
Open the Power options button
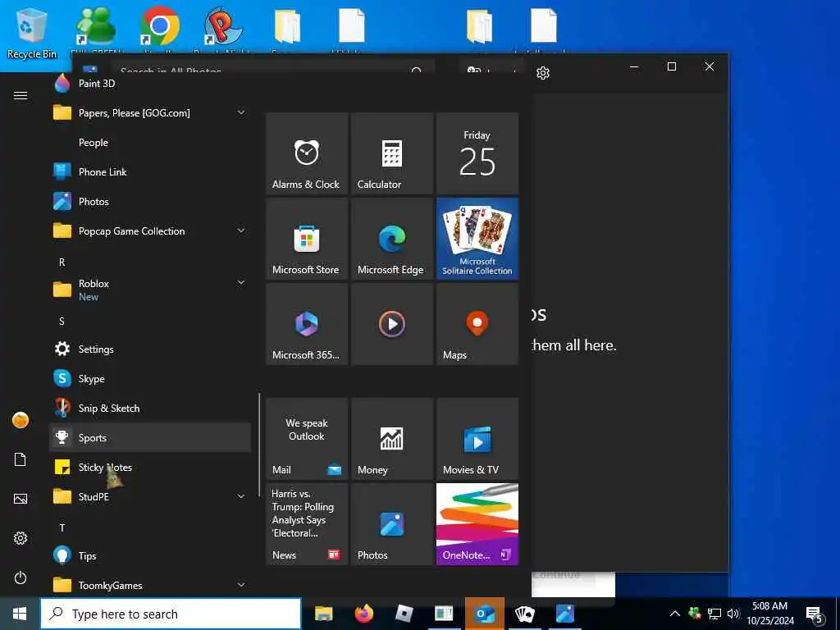tap(21, 577)
